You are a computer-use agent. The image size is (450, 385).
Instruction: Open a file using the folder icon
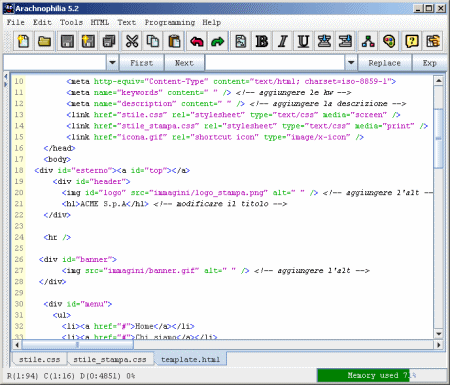click(44, 41)
